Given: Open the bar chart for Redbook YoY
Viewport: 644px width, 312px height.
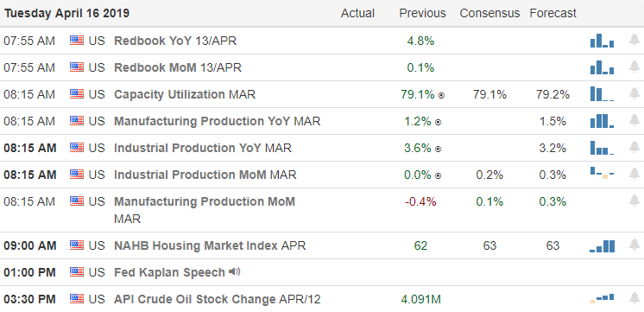Looking at the screenshot, I should 602,41.
